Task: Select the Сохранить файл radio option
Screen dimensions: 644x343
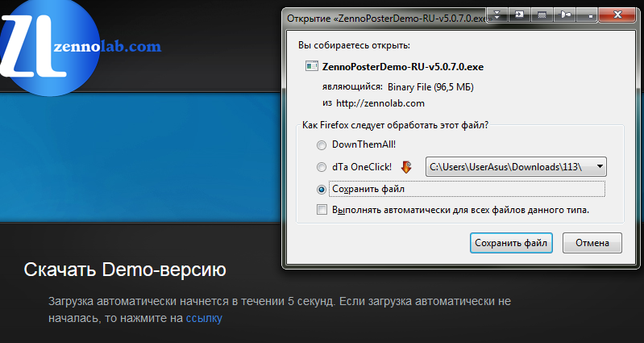Action: (322, 190)
